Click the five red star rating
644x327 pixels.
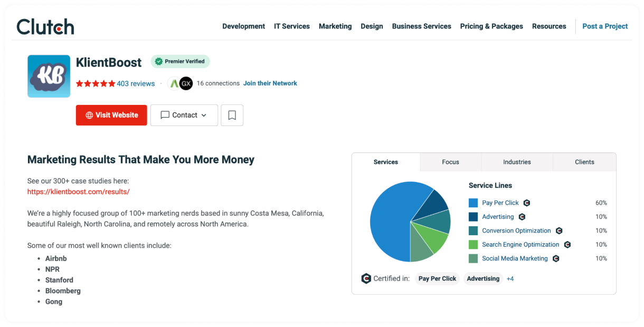(x=96, y=83)
